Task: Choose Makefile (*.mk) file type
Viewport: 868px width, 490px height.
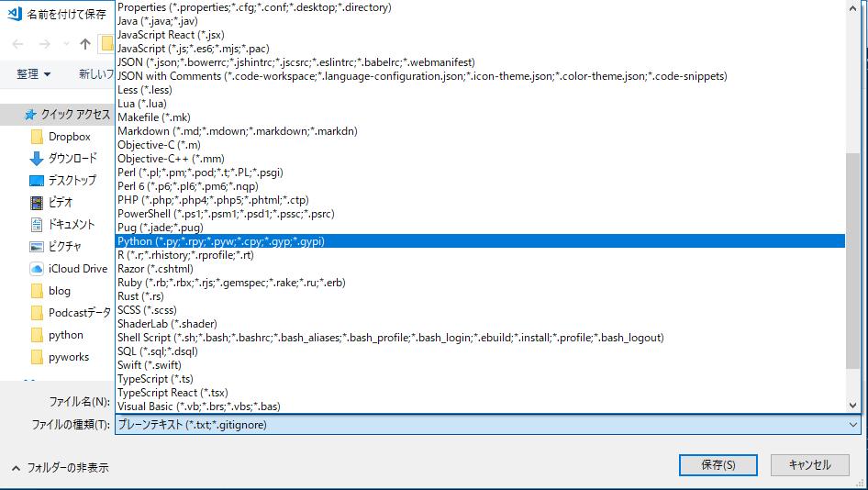Action: [x=480, y=117]
